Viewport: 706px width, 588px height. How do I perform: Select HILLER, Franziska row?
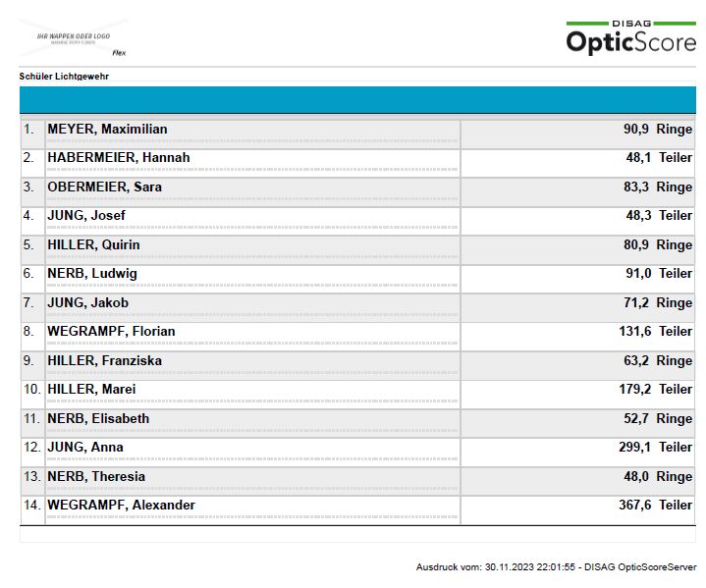(105, 360)
